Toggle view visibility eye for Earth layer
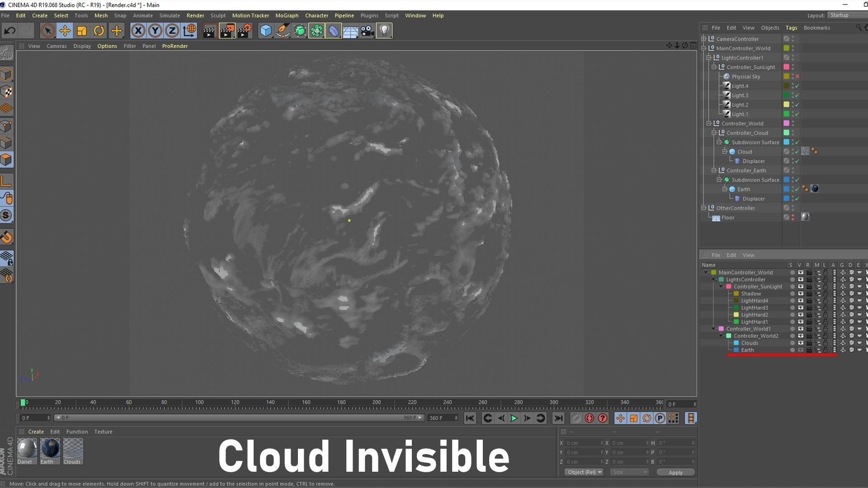The image size is (868, 488). pos(801,350)
